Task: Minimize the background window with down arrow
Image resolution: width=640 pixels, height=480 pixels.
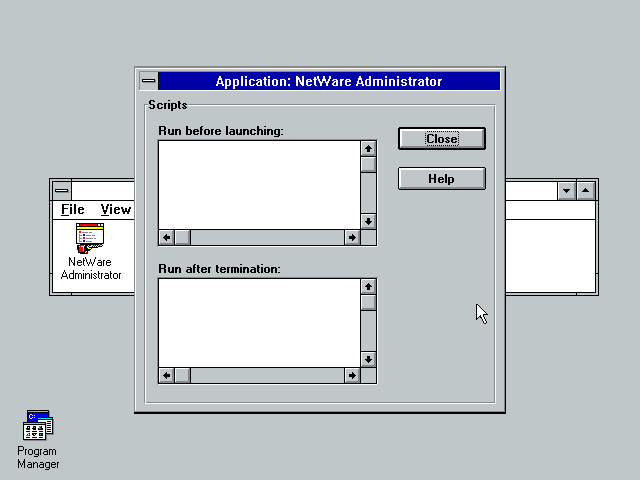Action: click(x=567, y=191)
